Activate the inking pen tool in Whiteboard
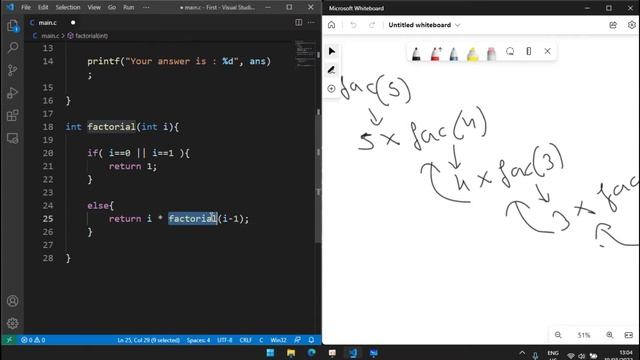The image size is (640, 360). [x=332, y=70]
